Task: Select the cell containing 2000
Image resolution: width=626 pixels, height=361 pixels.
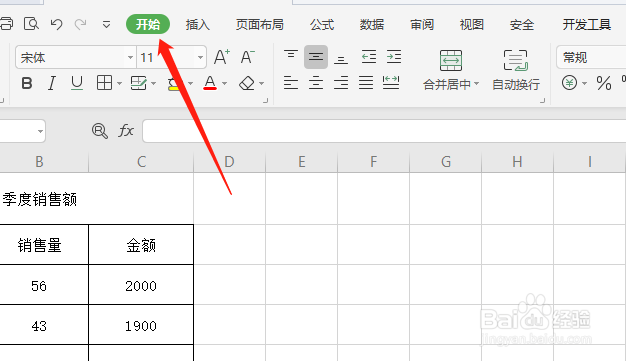Action: coord(141,285)
